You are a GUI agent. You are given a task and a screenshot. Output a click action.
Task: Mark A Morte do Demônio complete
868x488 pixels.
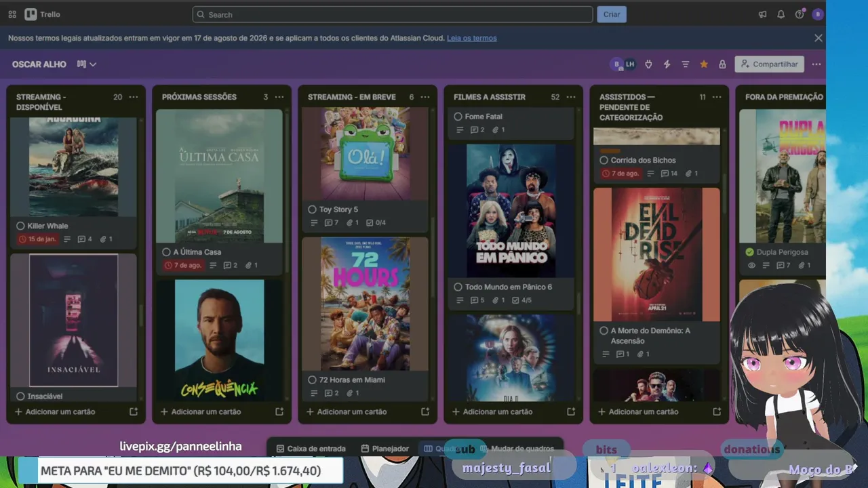[x=604, y=331]
